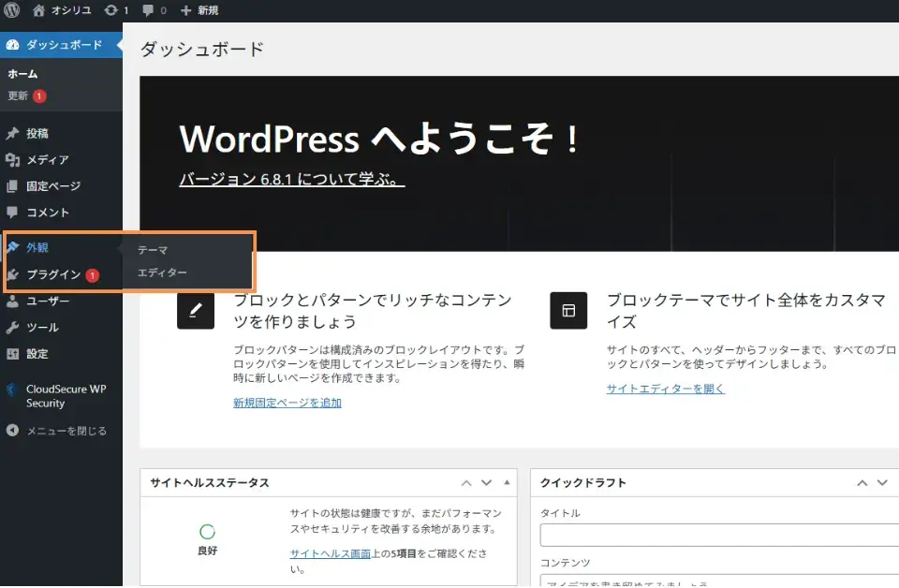This screenshot has width=899, height=588.
Task: Click the red badge next to プラグイン
Action: click(x=93, y=275)
